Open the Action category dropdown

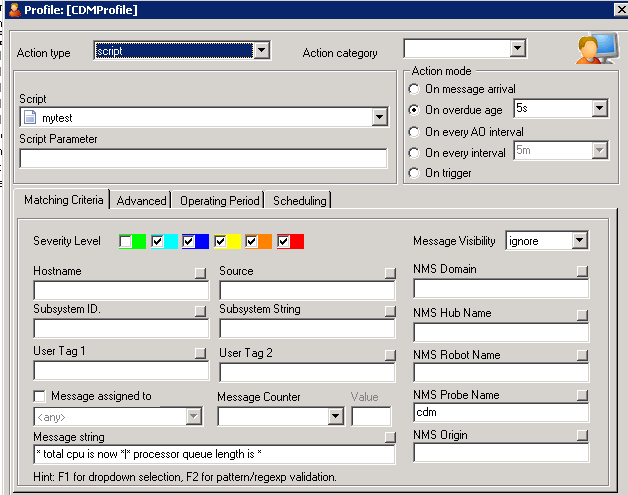(517, 48)
